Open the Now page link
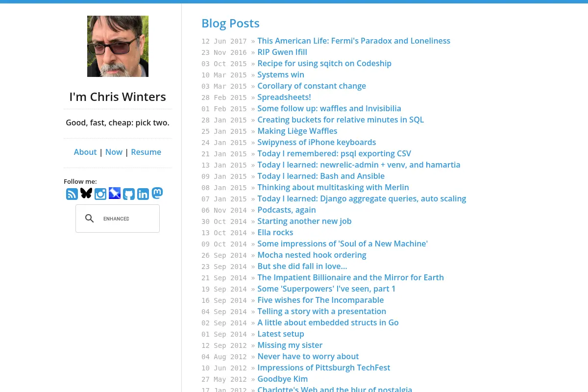The width and height of the screenshot is (588, 392). tap(114, 152)
